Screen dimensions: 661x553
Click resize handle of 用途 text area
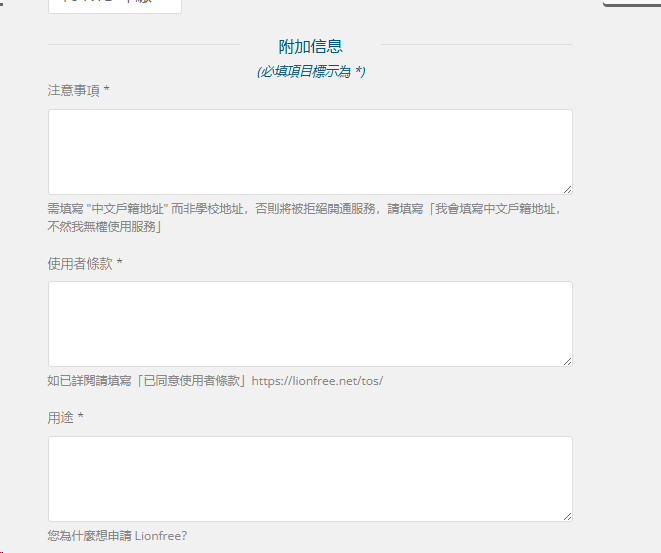567,515
